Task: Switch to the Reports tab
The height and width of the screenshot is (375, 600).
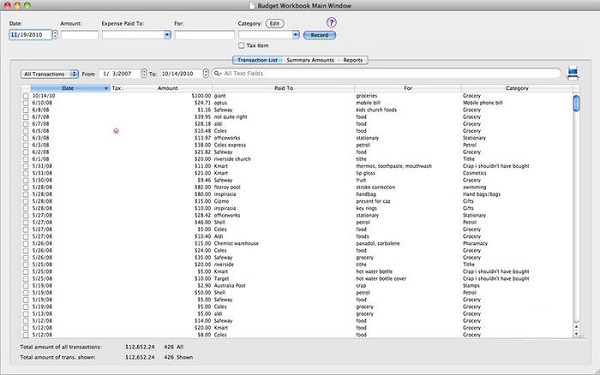Action: [352, 60]
